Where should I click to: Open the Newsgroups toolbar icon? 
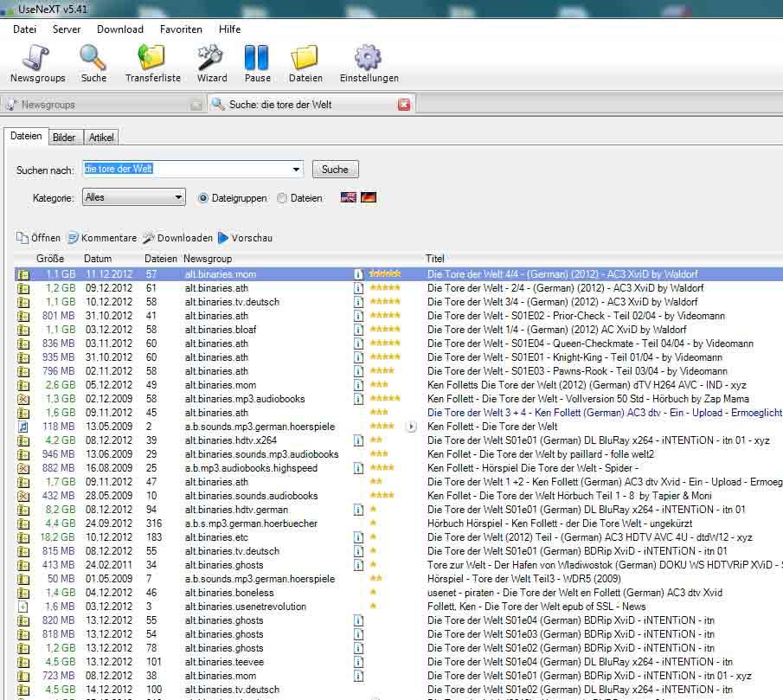point(37,62)
